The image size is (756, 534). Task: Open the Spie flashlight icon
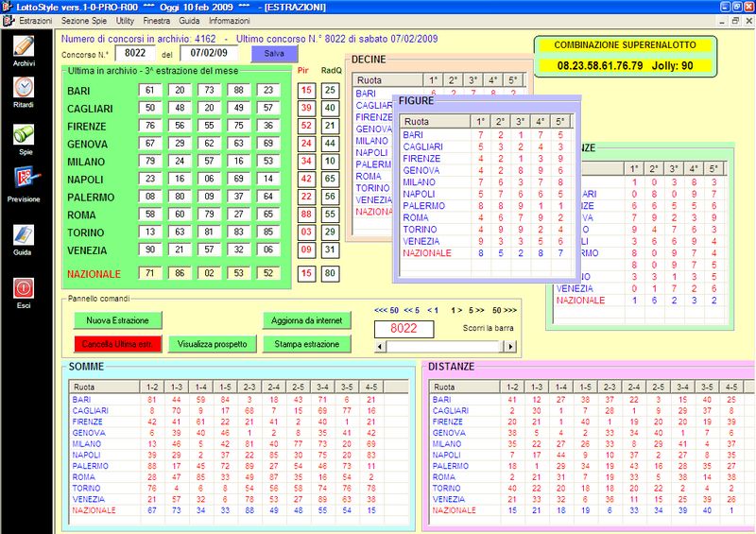(x=24, y=134)
